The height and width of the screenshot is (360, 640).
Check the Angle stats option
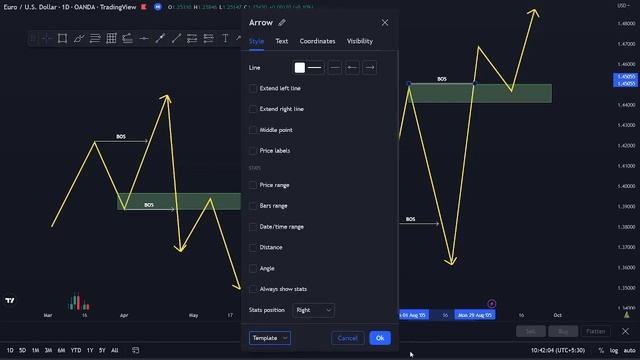click(x=253, y=268)
